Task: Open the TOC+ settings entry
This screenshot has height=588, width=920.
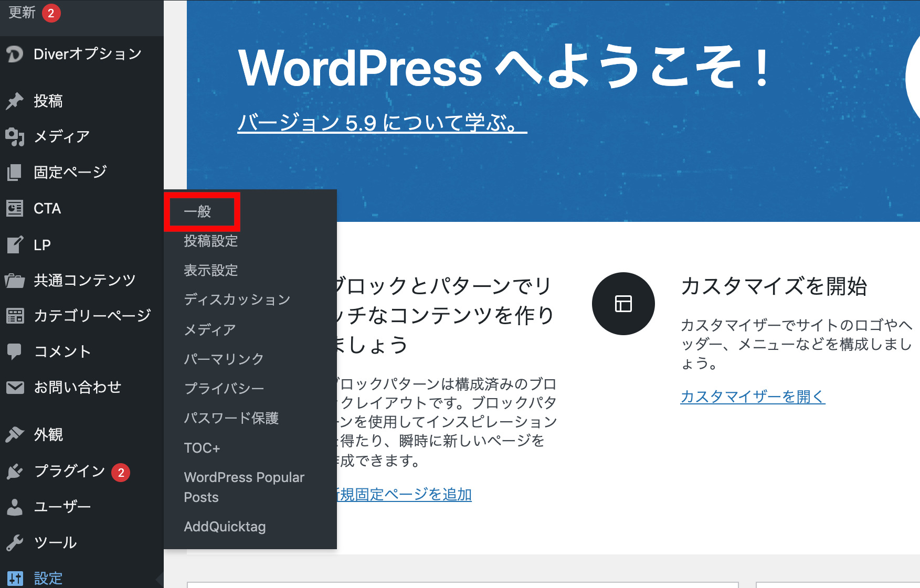Action: coord(202,448)
